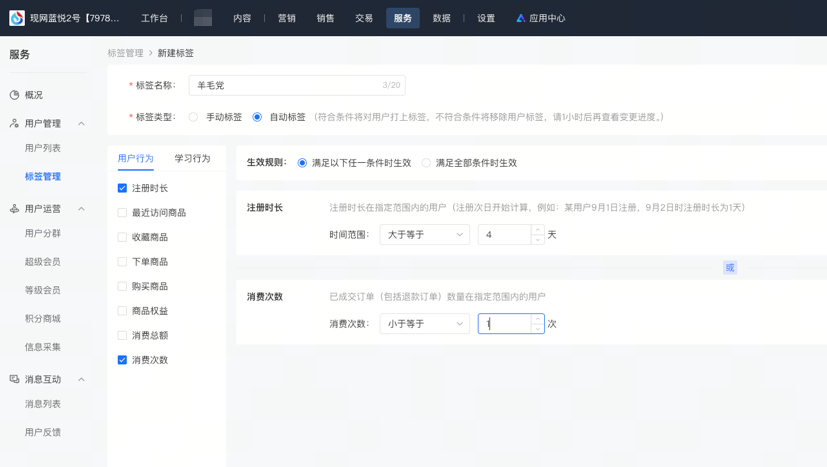Viewport: 827px width, 467px height.
Task: Decrease the 注册时长 days stepper
Action: (537, 240)
